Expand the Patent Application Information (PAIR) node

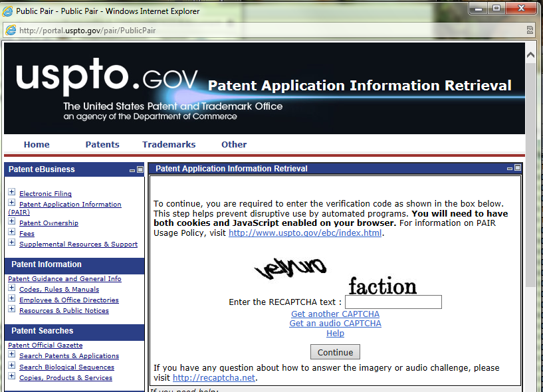tap(12, 203)
